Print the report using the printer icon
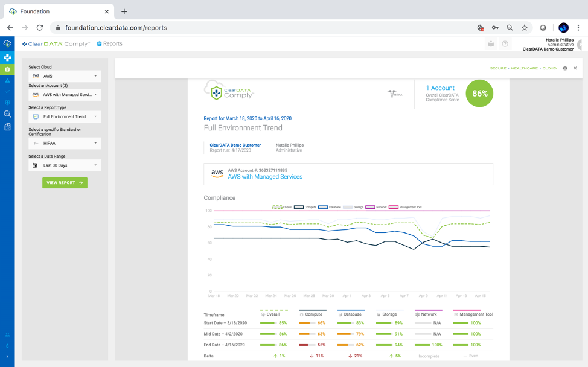The image size is (588, 367). 564,68
